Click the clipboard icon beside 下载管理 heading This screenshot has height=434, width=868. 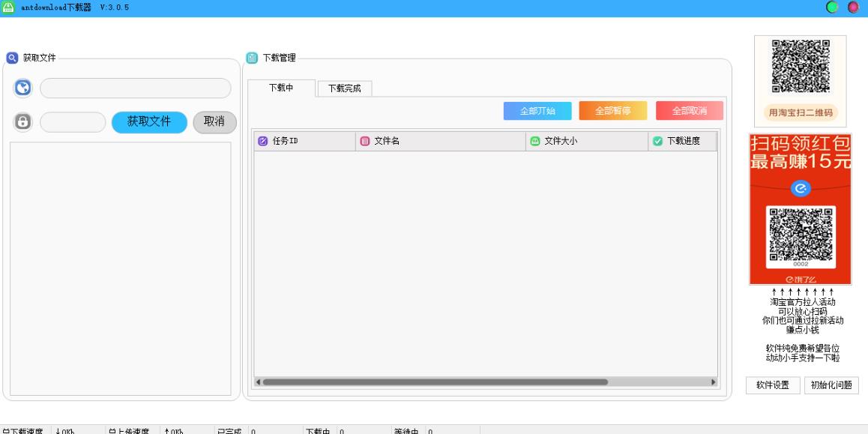coord(252,58)
